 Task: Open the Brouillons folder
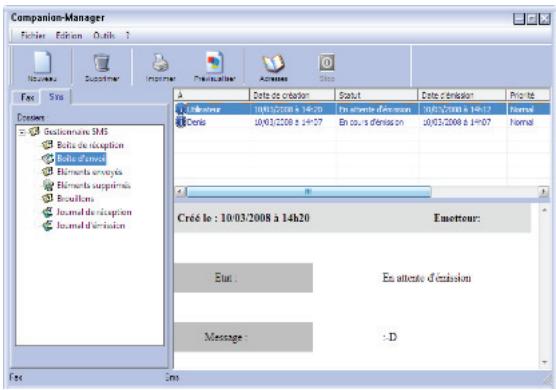point(75,199)
